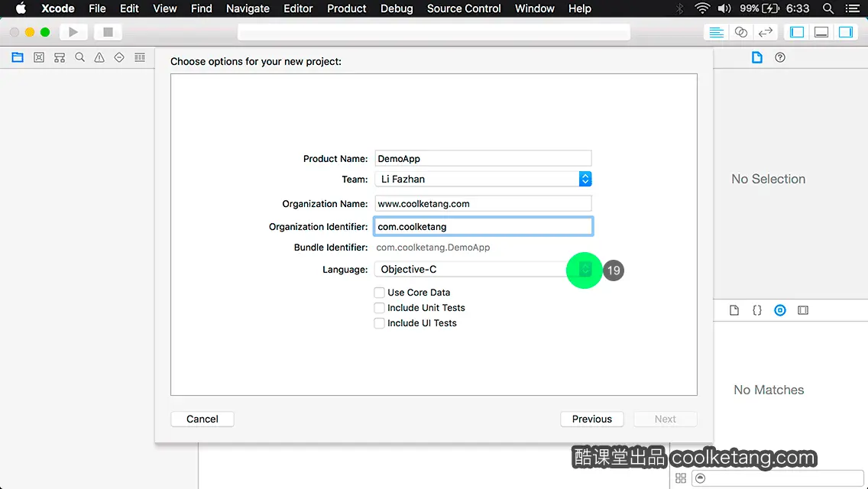Click the Stop button in toolbar

point(108,32)
